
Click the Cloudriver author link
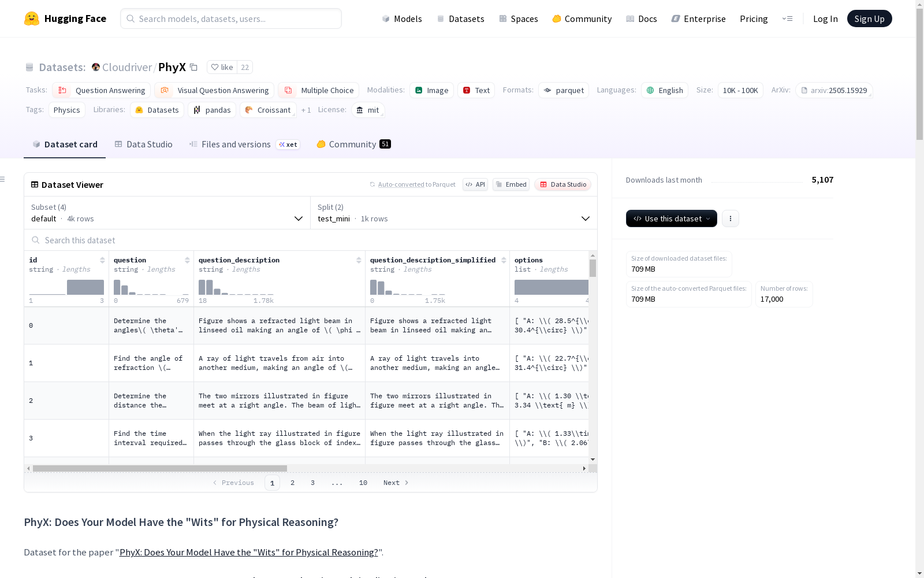tap(127, 67)
